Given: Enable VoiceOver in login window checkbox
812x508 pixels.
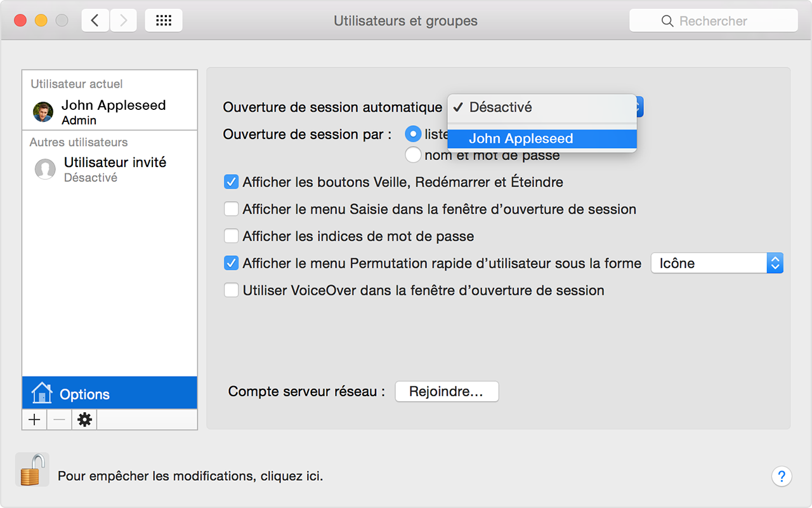Looking at the screenshot, I should click(231, 290).
